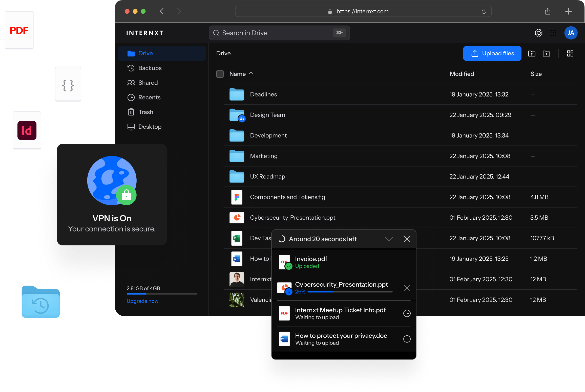585x392 pixels.
Task: Open the apps grid next to settings
Action: 554,33
